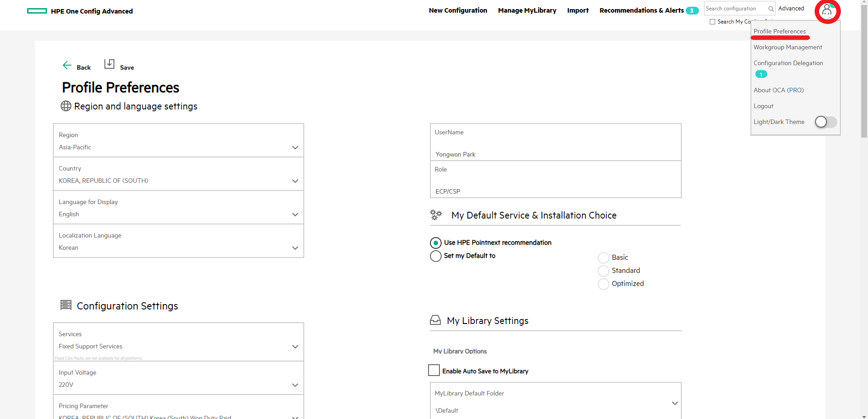Open About OCA (PRO) entry

(x=778, y=90)
